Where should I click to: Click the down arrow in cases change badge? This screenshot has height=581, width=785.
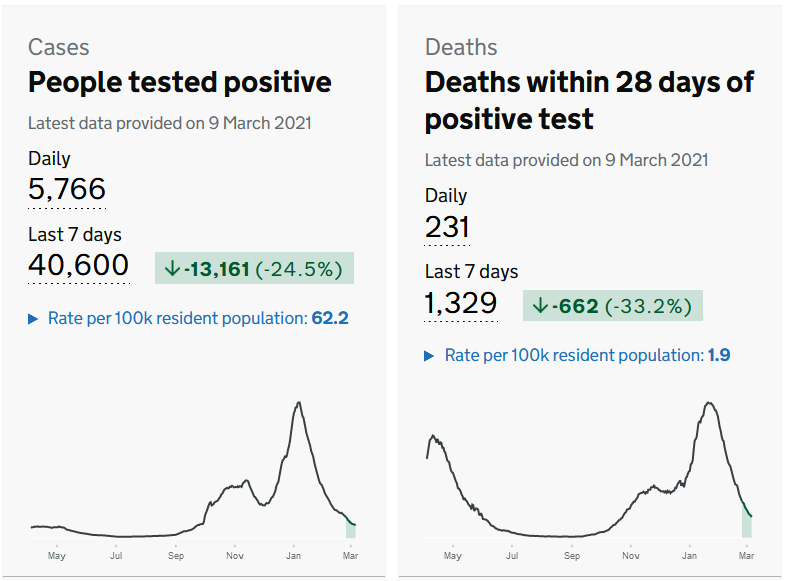click(172, 268)
